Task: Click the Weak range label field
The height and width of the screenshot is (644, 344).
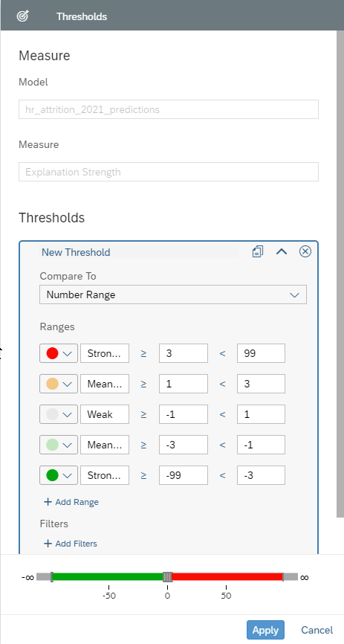Action: (105, 414)
